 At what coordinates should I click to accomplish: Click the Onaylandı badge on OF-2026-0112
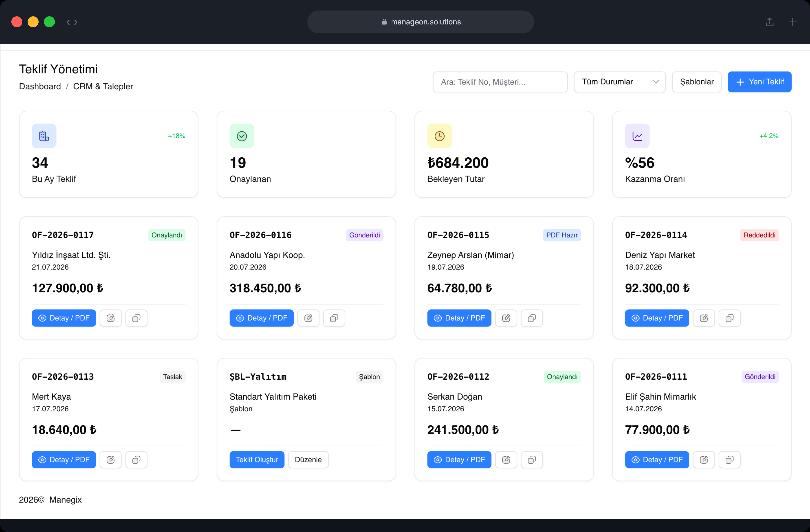562,377
